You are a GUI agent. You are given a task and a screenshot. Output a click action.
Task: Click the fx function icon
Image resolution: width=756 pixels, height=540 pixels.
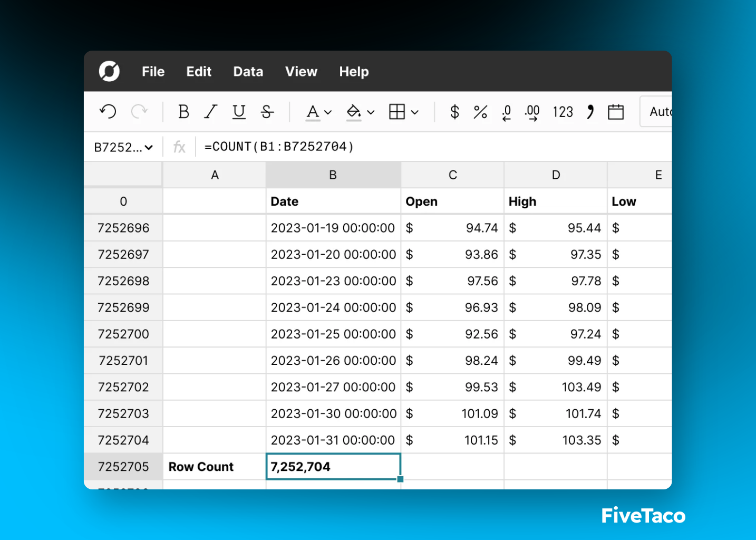(x=179, y=147)
